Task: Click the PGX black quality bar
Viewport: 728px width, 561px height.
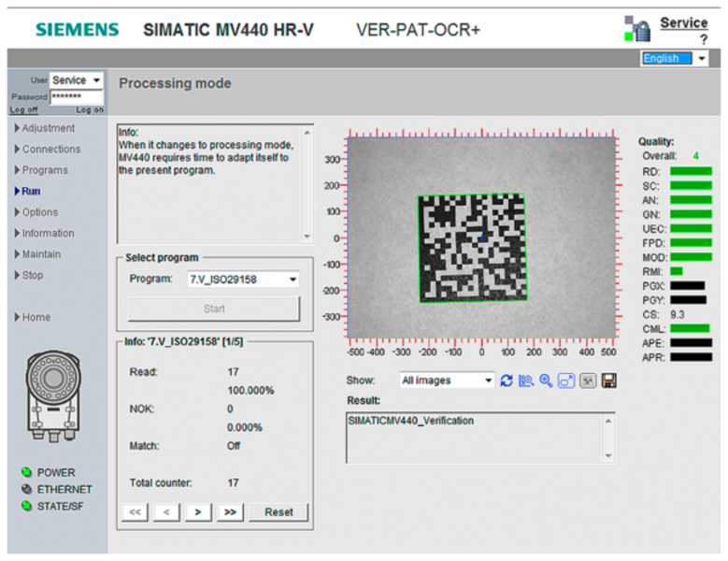Action: point(688,285)
